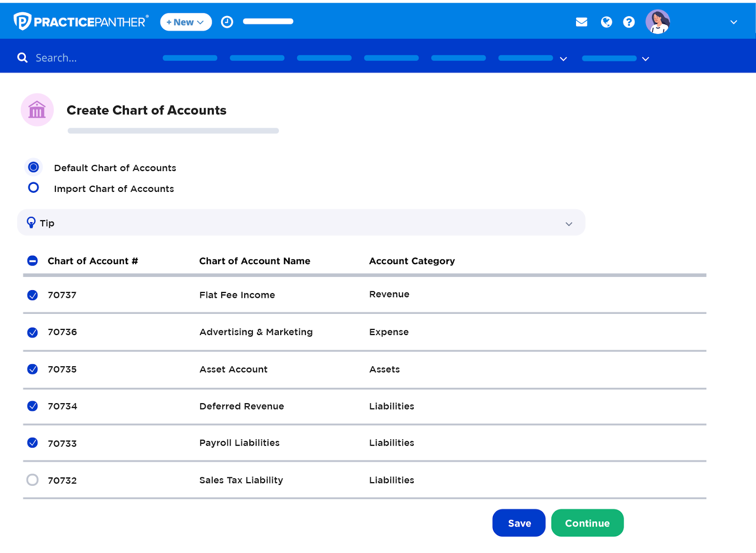Click the PracticePanther logo
Screen dimensions: 756x553
pyautogui.click(x=81, y=22)
